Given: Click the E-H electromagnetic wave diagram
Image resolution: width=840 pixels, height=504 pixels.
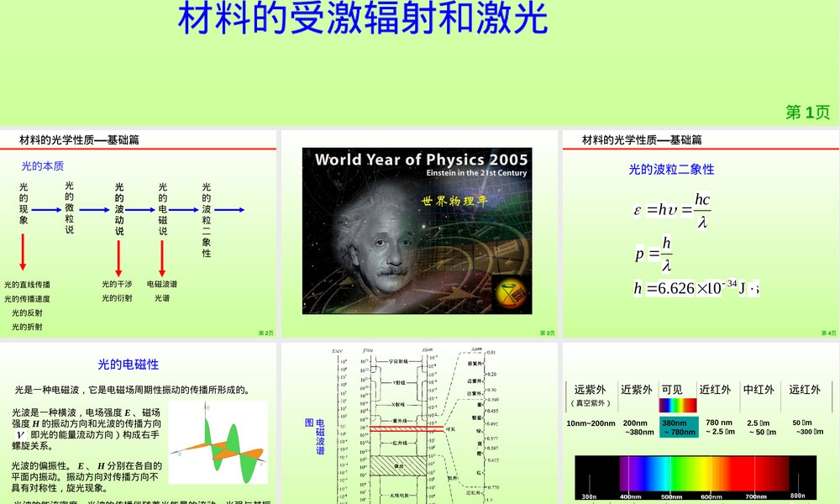Looking at the screenshot, I should tap(218, 443).
